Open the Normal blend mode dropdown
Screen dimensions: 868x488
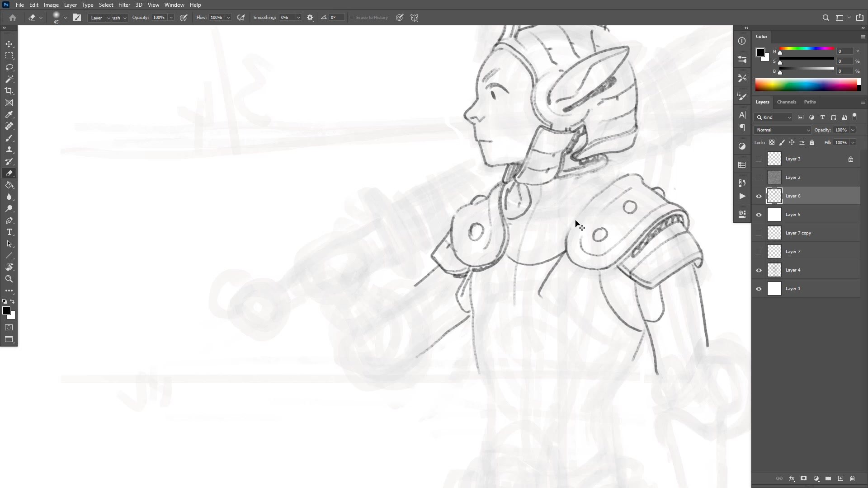click(x=782, y=130)
